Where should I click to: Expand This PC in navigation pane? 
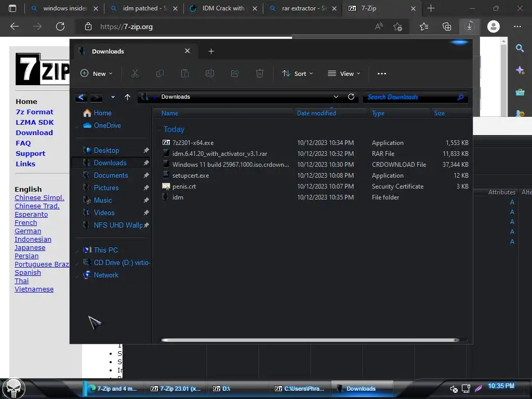pyautogui.click(x=77, y=250)
